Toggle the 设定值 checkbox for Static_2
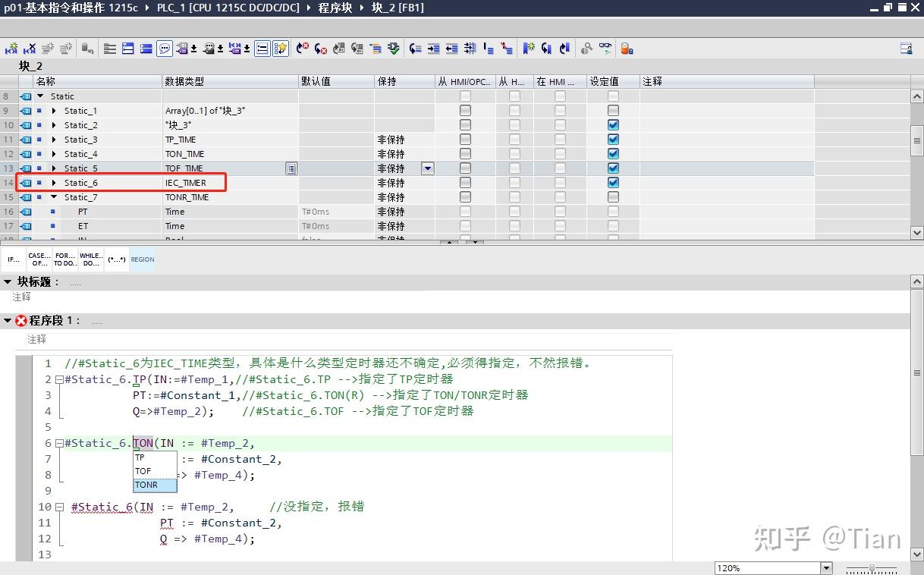 pos(612,124)
